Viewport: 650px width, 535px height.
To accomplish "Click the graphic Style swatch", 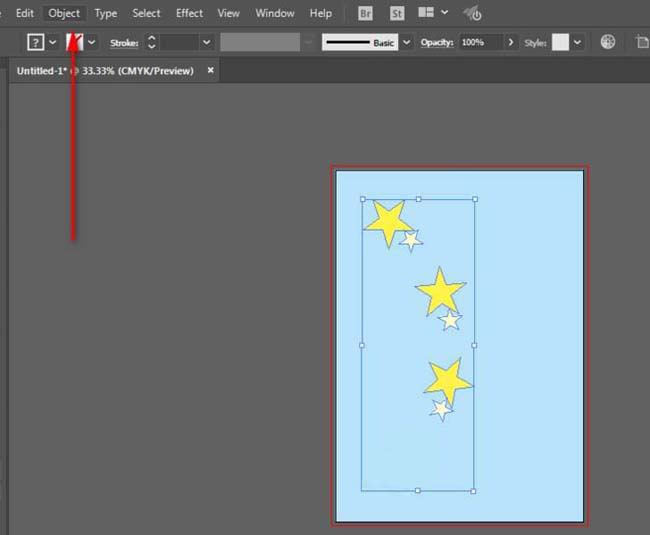I will click(x=560, y=42).
